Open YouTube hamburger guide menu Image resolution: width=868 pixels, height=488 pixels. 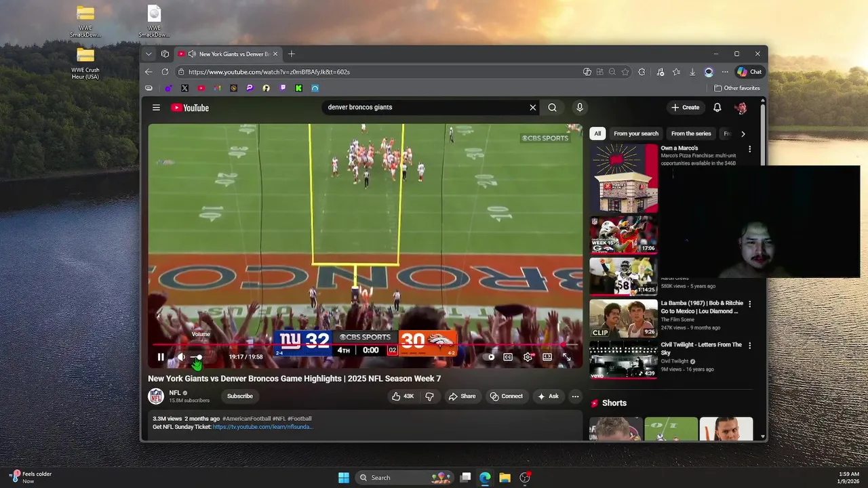point(156,107)
